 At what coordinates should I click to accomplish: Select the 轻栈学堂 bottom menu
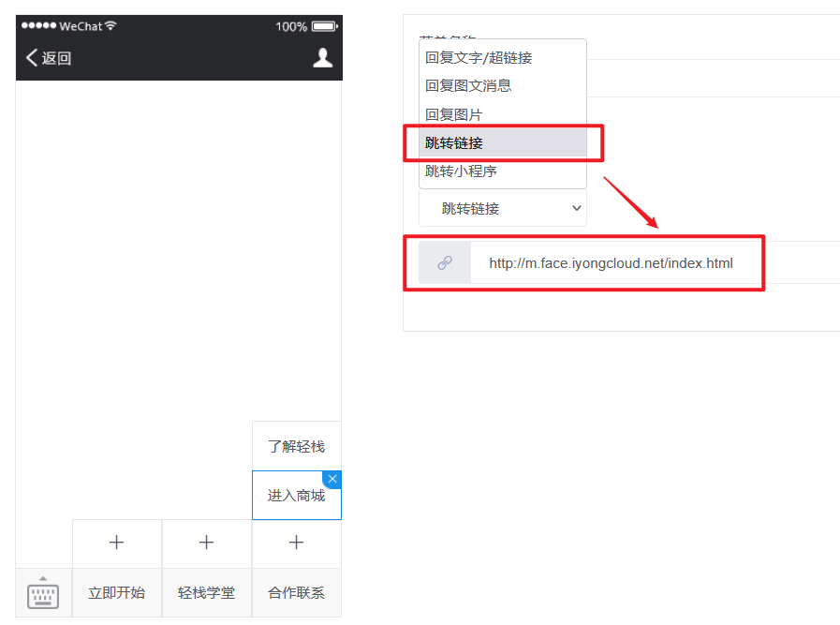click(206, 593)
